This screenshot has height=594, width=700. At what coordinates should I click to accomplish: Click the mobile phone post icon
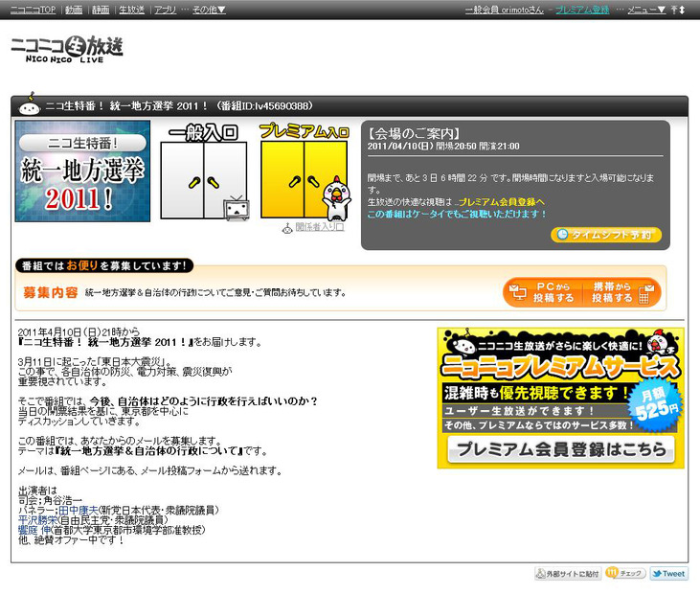point(645,294)
